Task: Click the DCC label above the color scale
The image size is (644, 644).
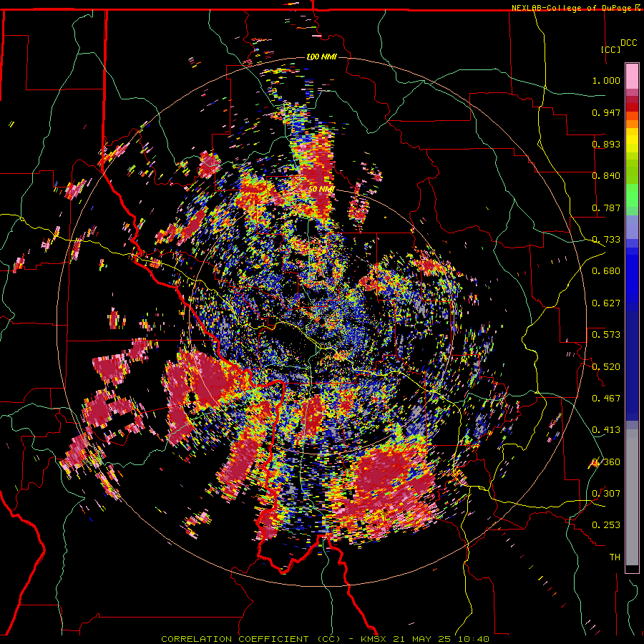Action: 628,43
